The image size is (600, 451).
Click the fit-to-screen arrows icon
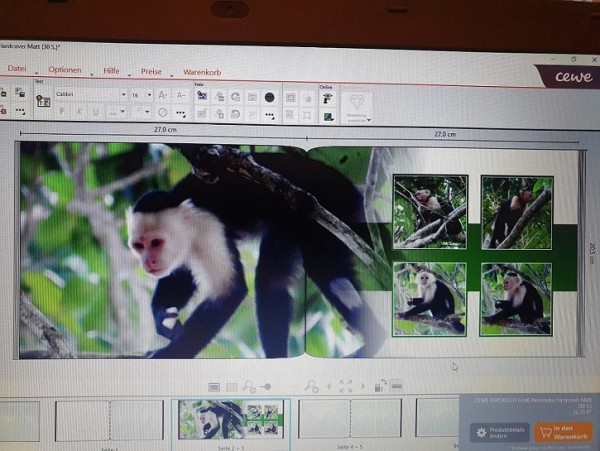click(346, 386)
